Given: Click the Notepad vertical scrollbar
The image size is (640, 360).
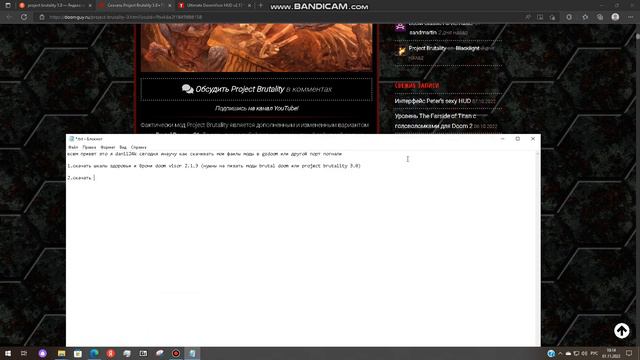Looking at the screenshot, I should click(538, 248).
